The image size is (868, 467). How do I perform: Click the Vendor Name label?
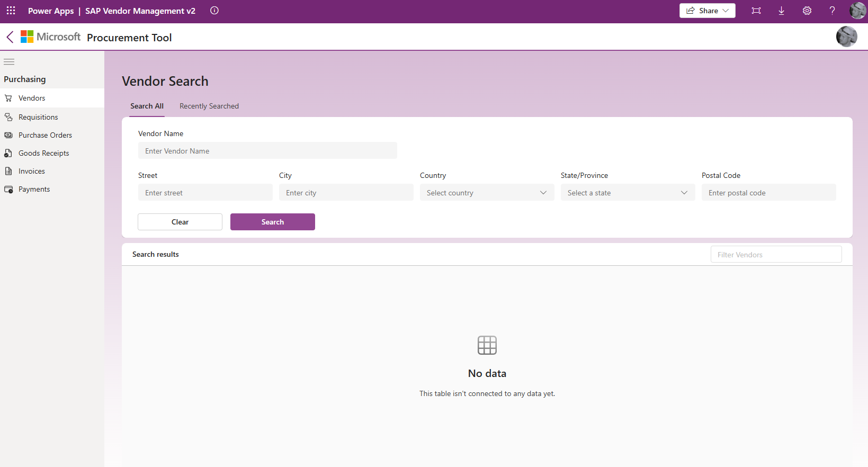click(161, 133)
